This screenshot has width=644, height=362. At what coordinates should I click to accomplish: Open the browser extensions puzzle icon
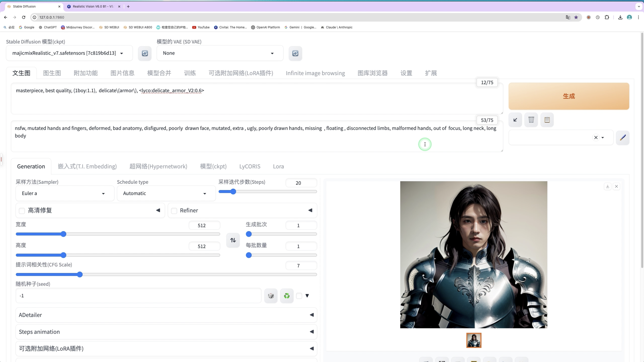click(607, 17)
